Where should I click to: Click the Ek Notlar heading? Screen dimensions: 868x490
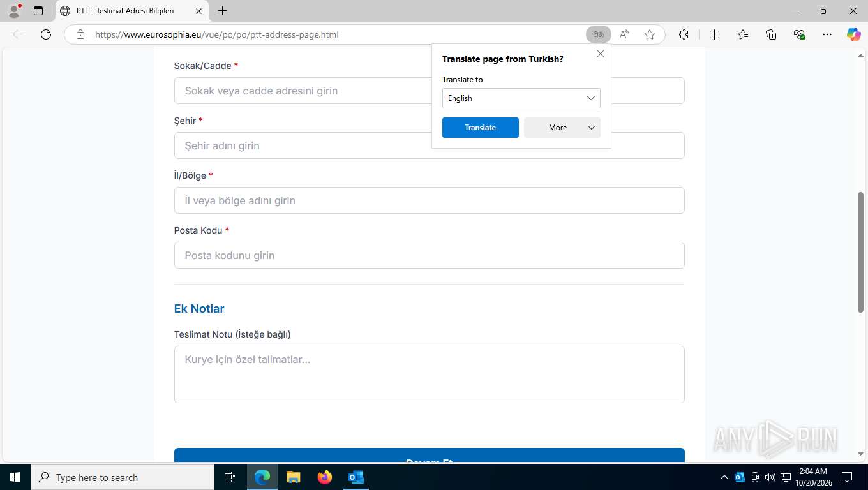click(x=199, y=309)
